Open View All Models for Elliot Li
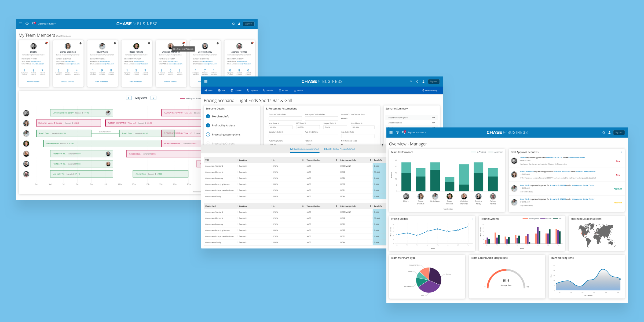This screenshot has width=644, height=322. [33, 82]
